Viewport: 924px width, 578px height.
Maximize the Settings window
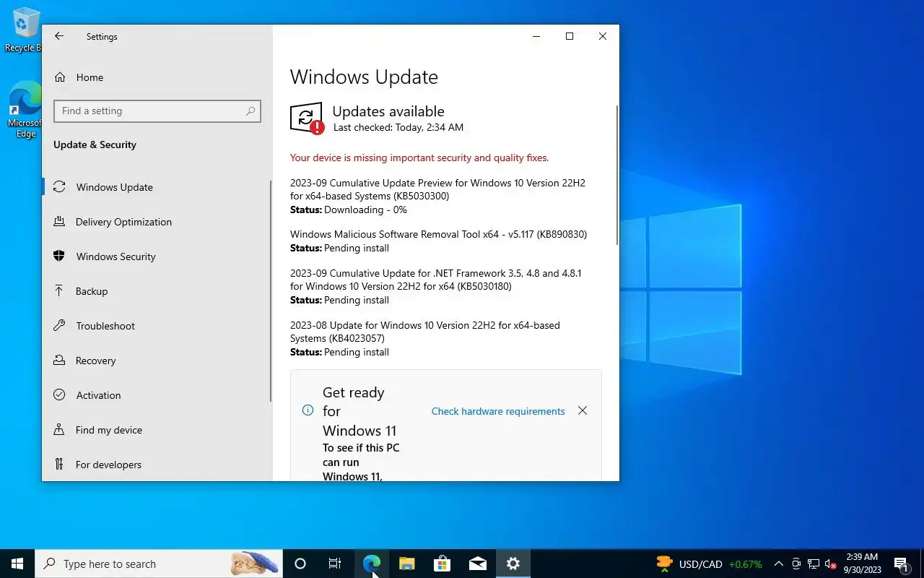pos(570,36)
